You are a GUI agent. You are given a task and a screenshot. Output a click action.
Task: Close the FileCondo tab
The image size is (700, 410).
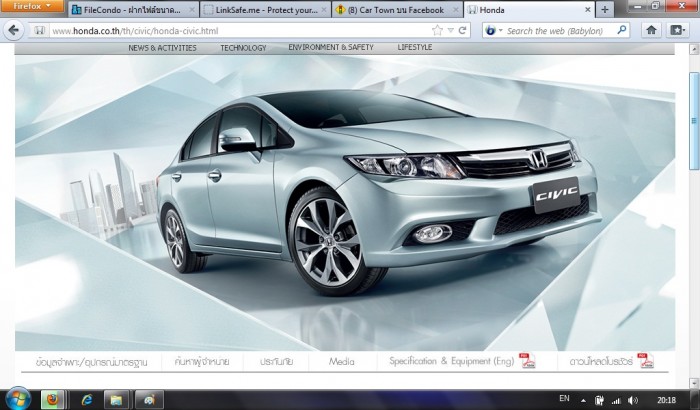(x=192, y=10)
